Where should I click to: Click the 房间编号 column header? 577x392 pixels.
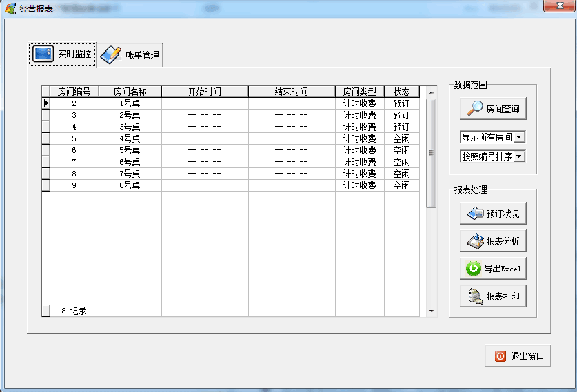[74, 92]
